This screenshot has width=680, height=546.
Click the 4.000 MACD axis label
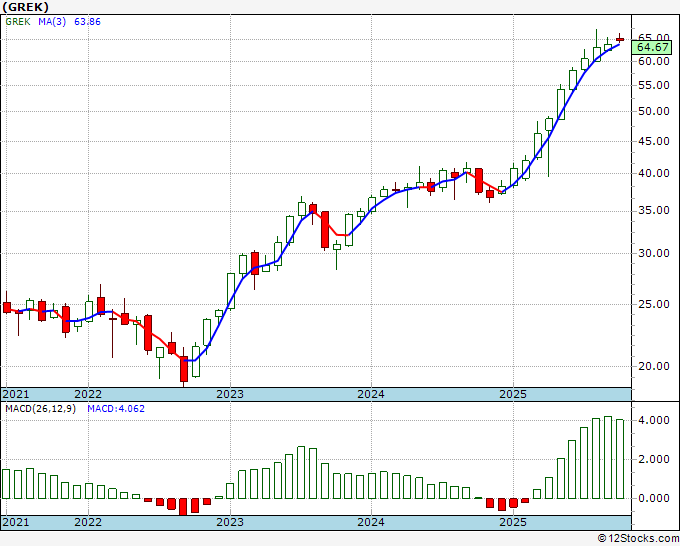[654, 420]
